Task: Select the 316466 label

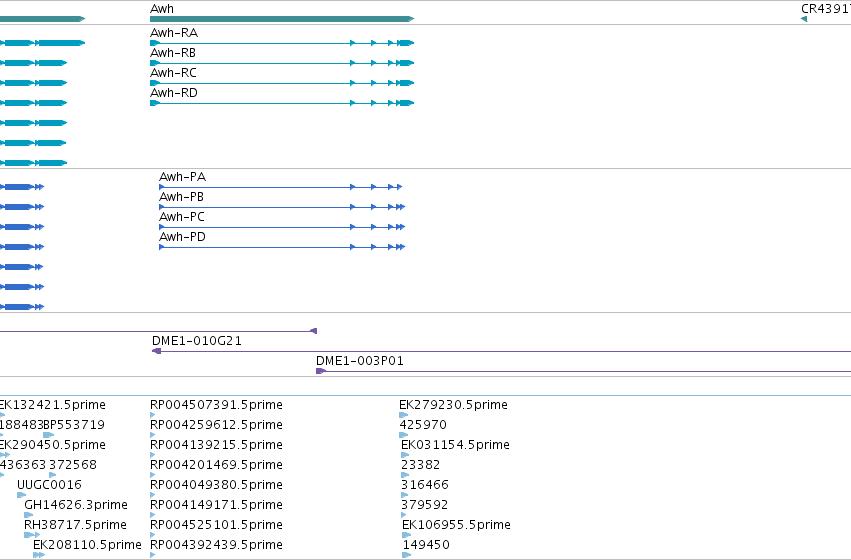Action: pyautogui.click(x=425, y=485)
